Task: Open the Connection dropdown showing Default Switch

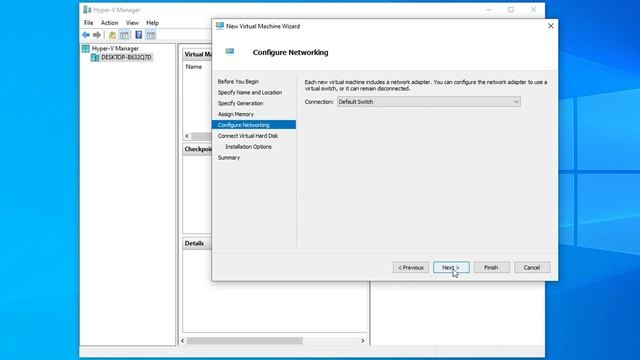Action: point(429,102)
